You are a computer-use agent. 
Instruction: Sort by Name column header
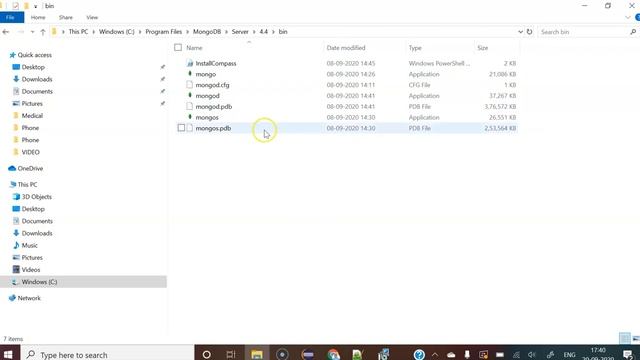tap(194, 48)
